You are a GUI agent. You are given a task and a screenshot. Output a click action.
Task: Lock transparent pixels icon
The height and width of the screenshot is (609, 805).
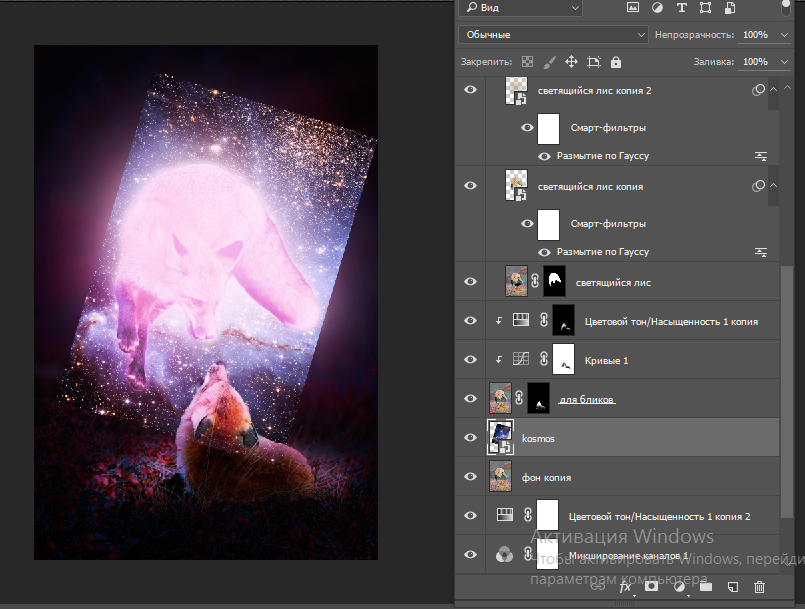[x=527, y=62]
